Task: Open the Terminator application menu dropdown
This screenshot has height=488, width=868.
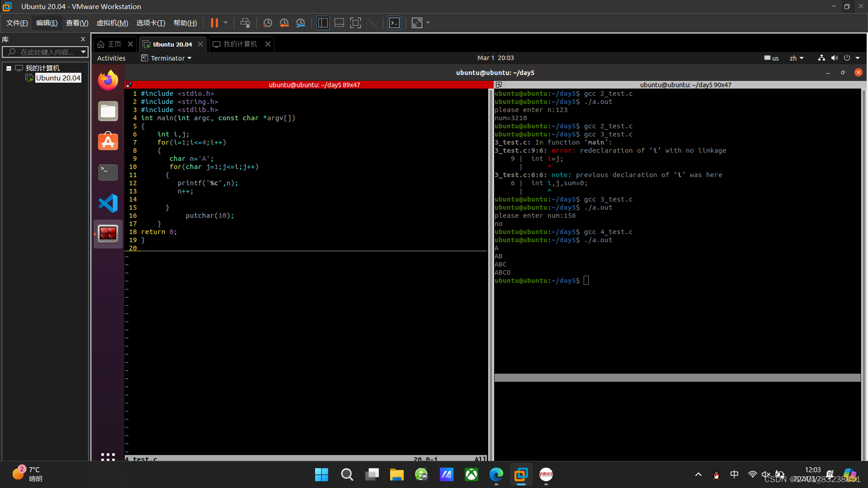Action: (x=167, y=58)
